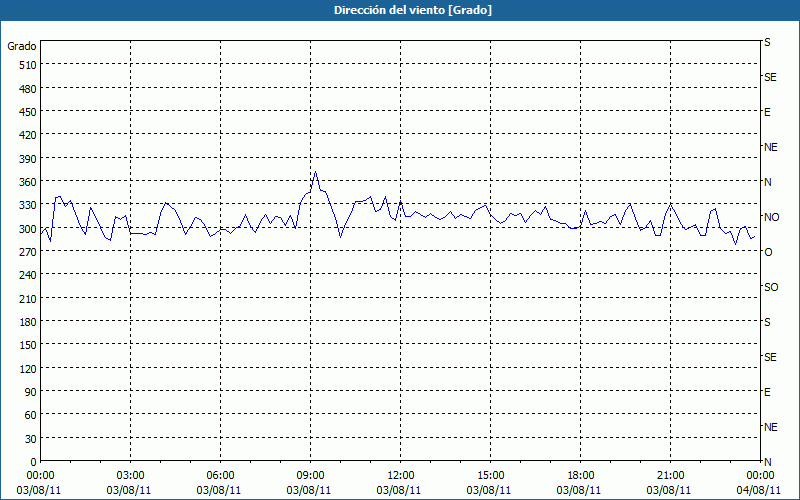Image resolution: width=800 pixels, height=500 pixels.
Task: Click the wind direction peak after 09:00
Action: tap(315, 172)
